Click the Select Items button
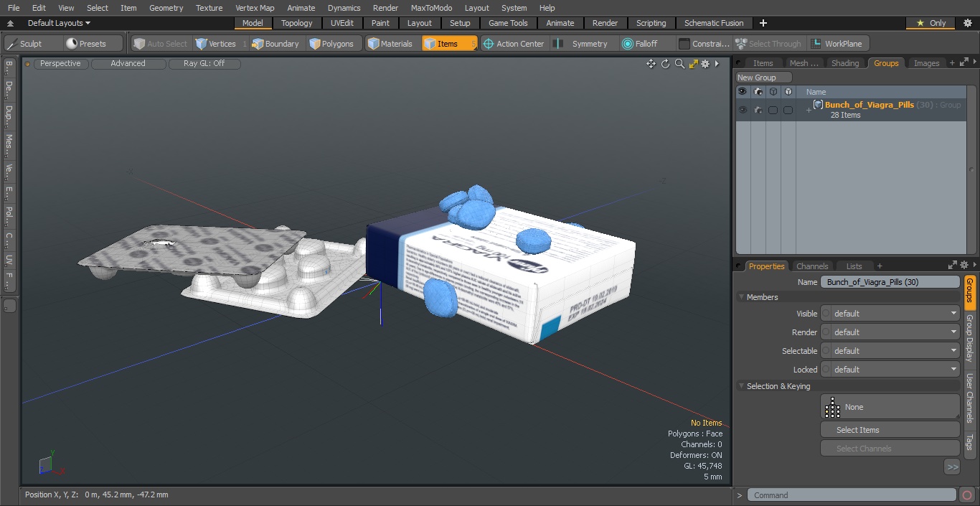The height and width of the screenshot is (506, 980). tap(890, 430)
